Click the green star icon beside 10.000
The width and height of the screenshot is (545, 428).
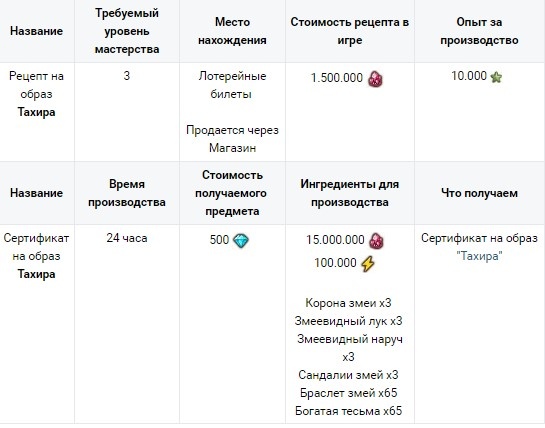496,77
